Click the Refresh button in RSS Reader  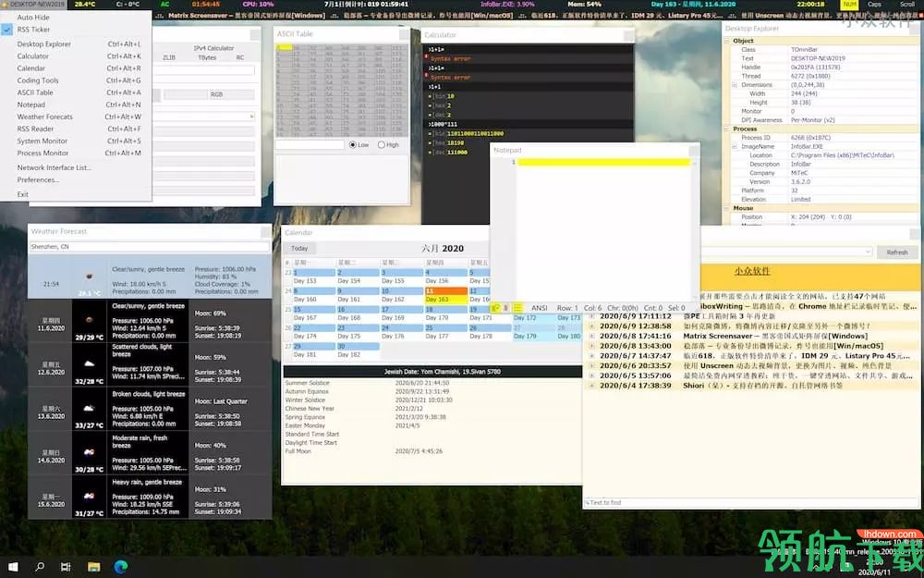[x=896, y=252]
